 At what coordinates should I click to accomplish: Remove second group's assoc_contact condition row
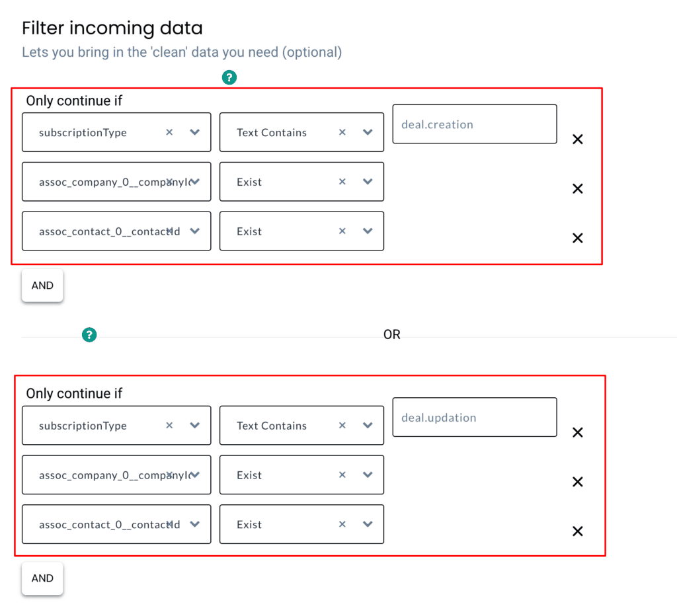pos(578,531)
